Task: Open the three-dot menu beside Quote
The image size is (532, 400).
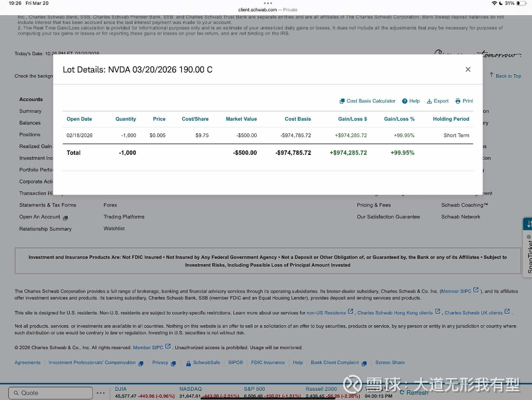Action: coord(101,393)
